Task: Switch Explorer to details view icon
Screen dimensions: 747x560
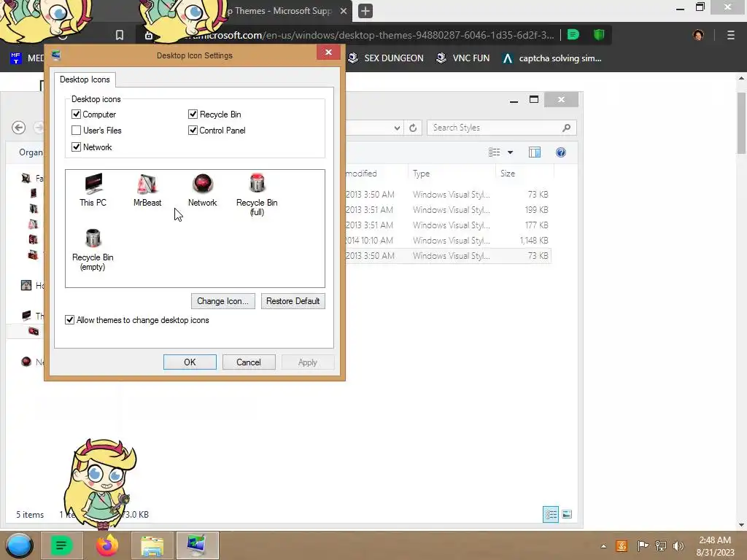Action: 551,514
